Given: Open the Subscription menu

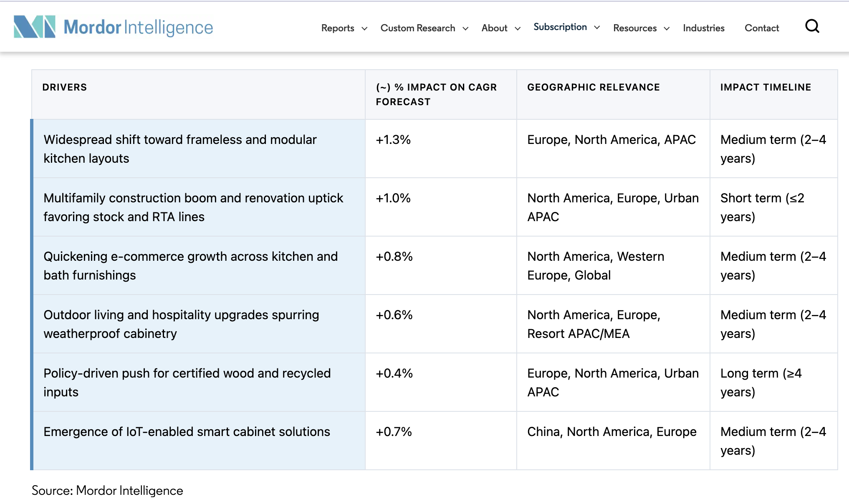Looking at the screenshot, I should [560, 27].
